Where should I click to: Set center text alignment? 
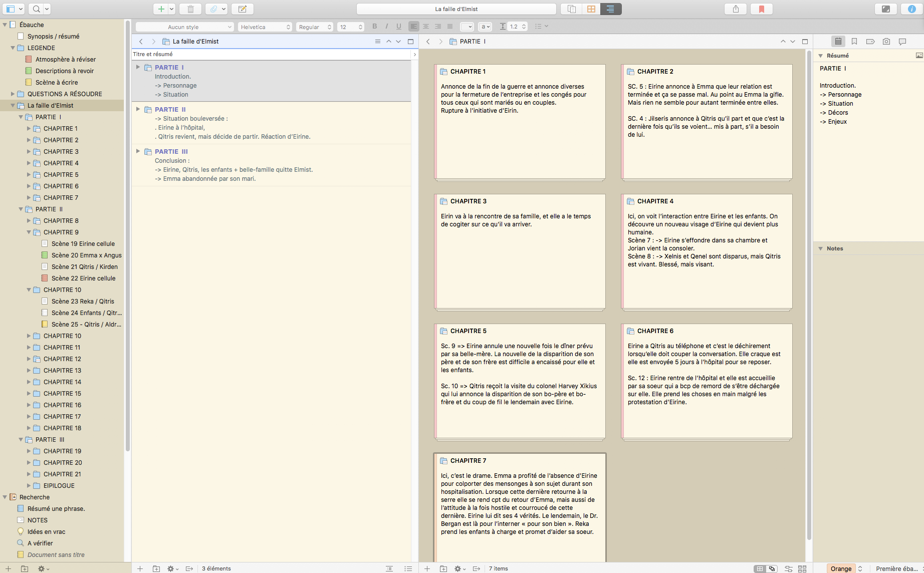point(426,27)
